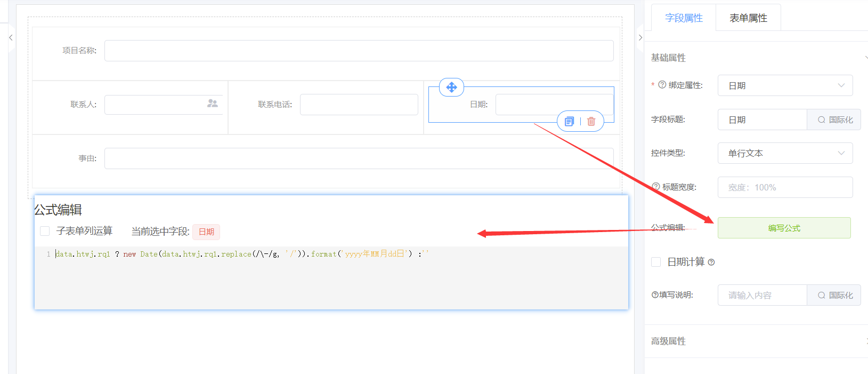Click the 联系电话 input field
This screenshot has width=868, height=374.
click(x=359, y=105)
